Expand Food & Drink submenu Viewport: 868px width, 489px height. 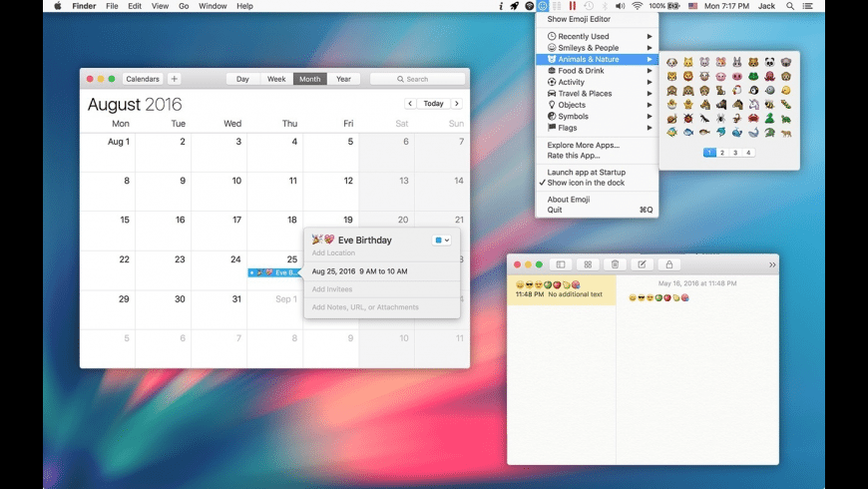click(597, 71)
